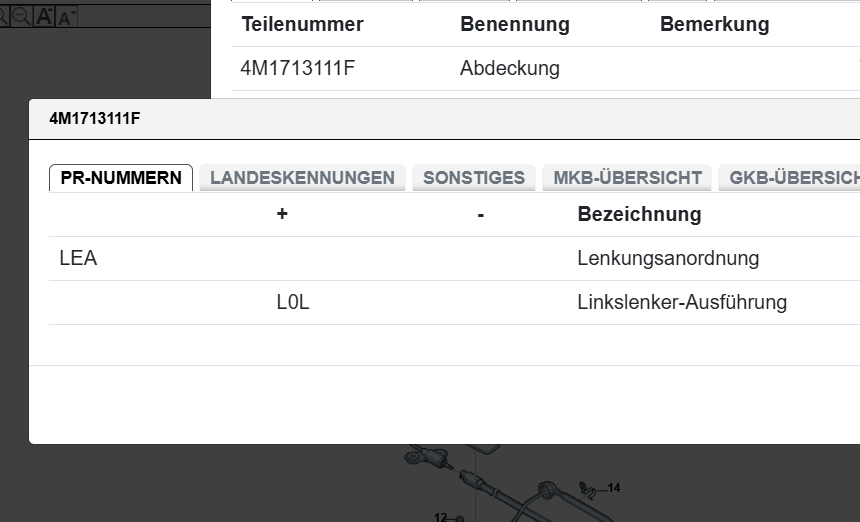Screen dimensions: 860x522
Task: Select the SONSTIGES tab
Action: 474,178
